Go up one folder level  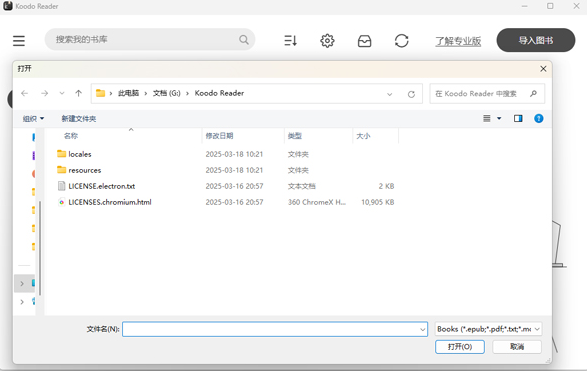tap(78, 93)
